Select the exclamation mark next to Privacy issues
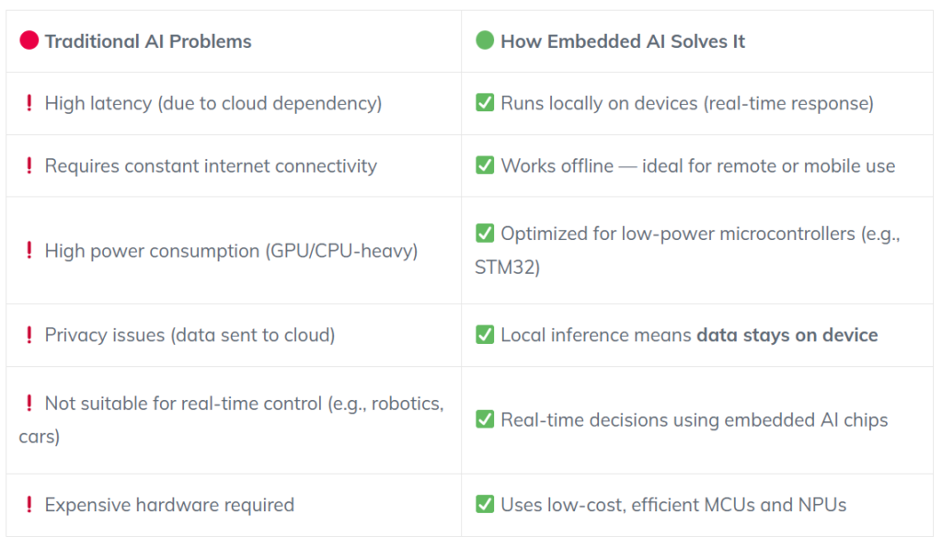Viewport: 942px width, 560px height. 29,335
